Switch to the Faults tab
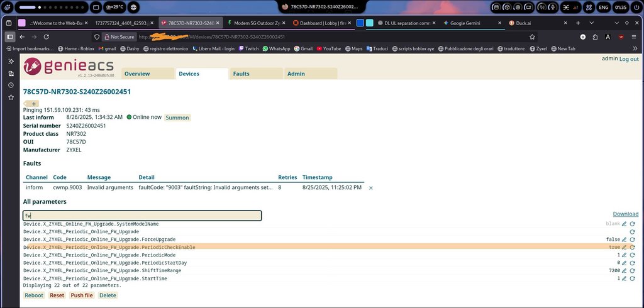This screenshot has height=308, width=644. coord(241,74)
